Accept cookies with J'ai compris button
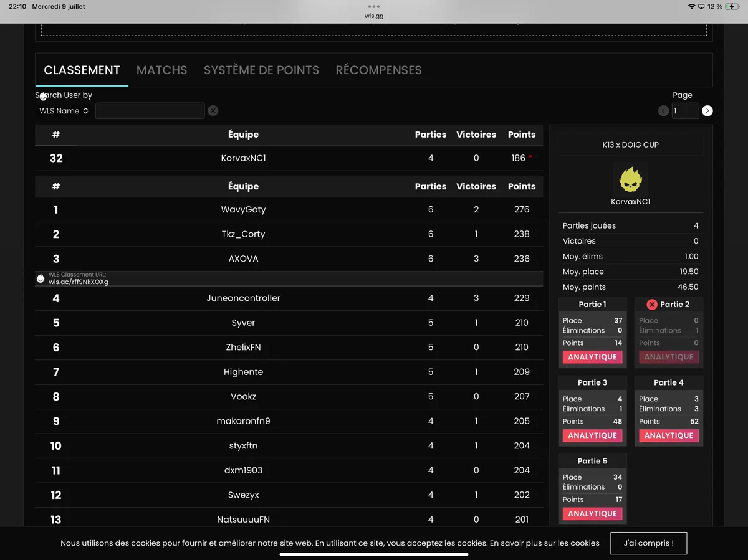Image resolution: width=748 pixels, height=560 pixels. coord(648,543)
